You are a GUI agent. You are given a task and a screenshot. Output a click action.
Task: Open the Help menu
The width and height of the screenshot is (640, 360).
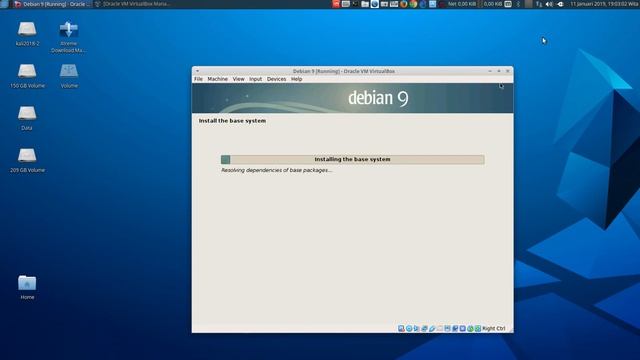[x=296, y=79]
